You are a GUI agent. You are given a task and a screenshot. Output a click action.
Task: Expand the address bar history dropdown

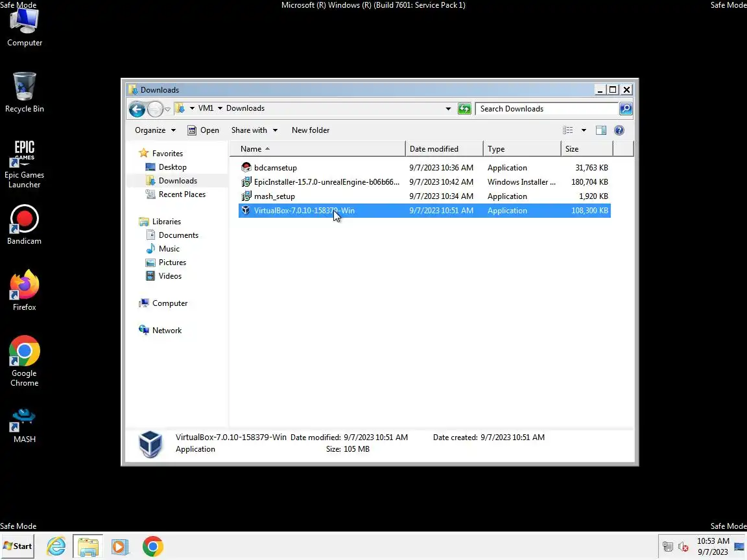coord(448,109)
